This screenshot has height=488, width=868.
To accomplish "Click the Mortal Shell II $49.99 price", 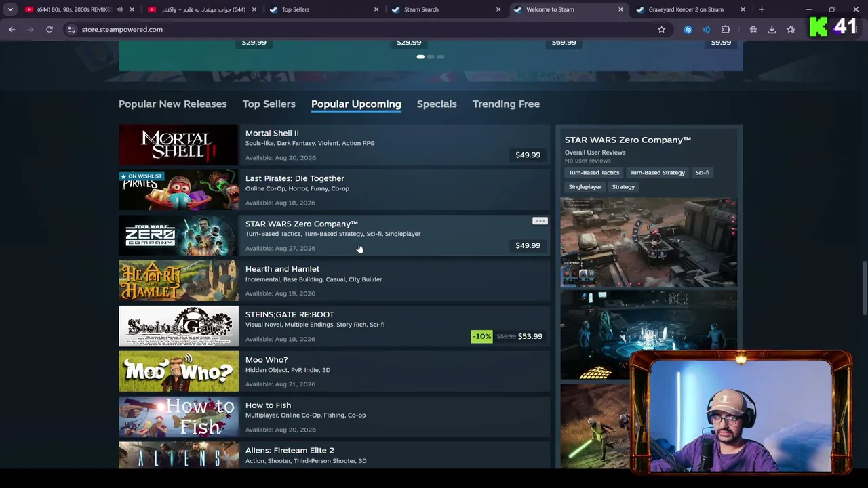I will tap(528, 155).
